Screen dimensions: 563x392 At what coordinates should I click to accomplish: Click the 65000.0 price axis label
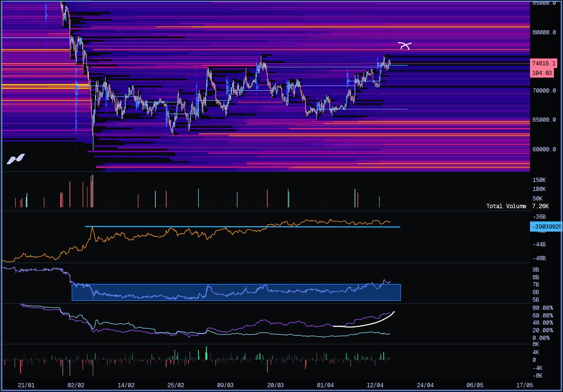pyautogui.click(x=544, y=120)
